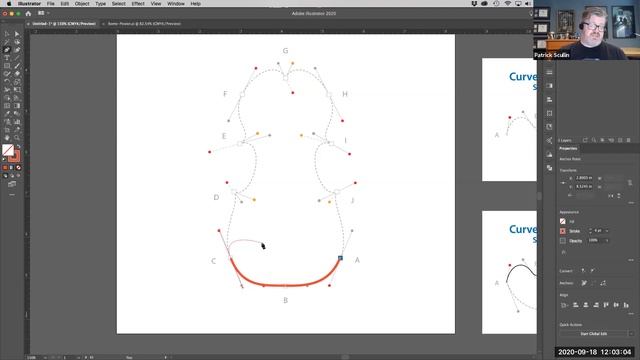Click the fx effects icon in Appearance
Image resolution: width=640 pixels, height=360 pixels.
click(x=563, y=252)
